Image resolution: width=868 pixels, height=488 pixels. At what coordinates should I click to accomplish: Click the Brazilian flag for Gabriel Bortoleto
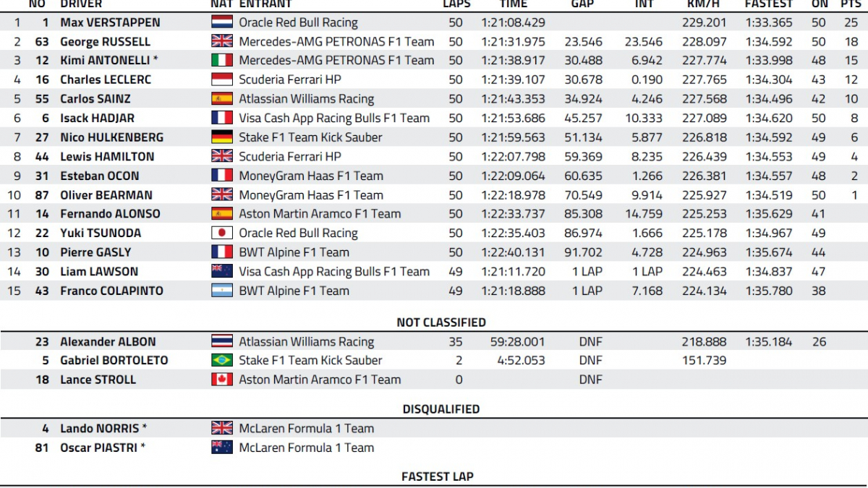(x=221, y=360)
